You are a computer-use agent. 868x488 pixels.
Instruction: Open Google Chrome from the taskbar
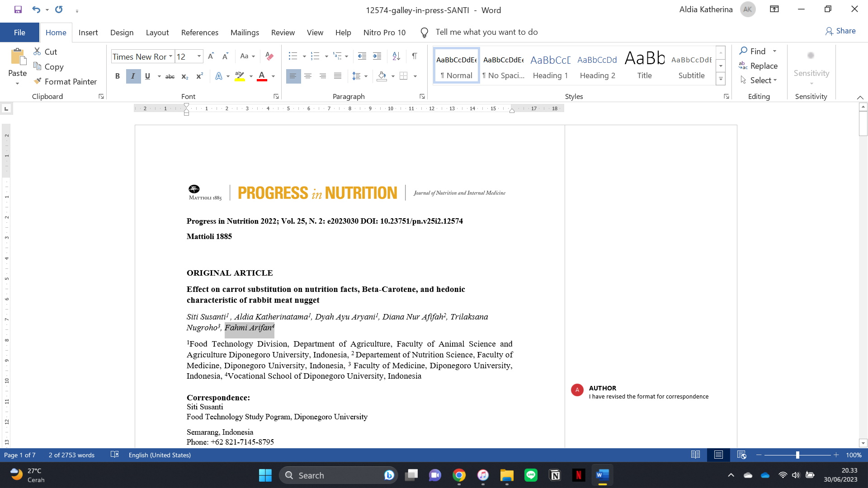(x=459, y=475)
